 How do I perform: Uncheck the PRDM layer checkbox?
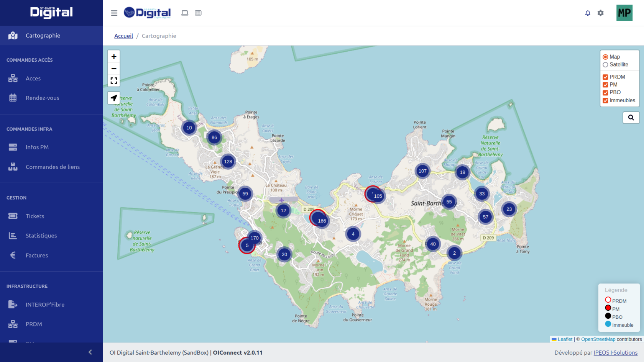pyautogui.click(x=606, y=77)
